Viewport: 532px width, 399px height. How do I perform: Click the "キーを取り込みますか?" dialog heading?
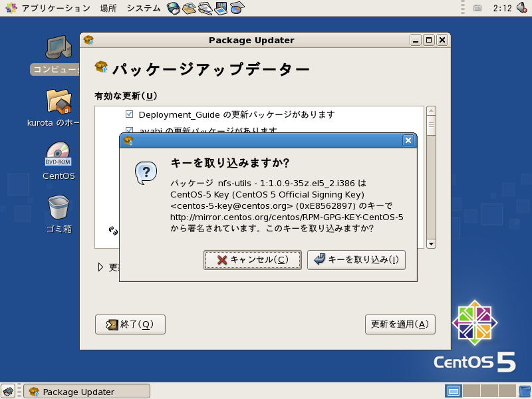pyautogui.click(x=229, y=163)
